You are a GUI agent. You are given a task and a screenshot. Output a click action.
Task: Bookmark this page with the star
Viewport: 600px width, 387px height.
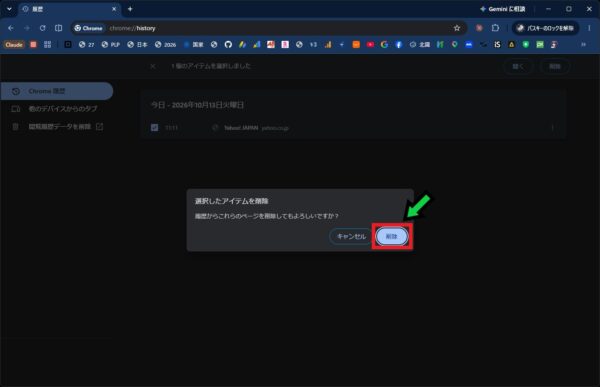(457, 28)
